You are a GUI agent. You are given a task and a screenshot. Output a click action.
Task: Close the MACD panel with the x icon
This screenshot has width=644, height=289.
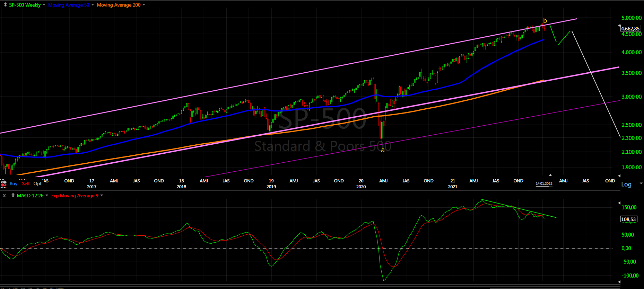5,196
